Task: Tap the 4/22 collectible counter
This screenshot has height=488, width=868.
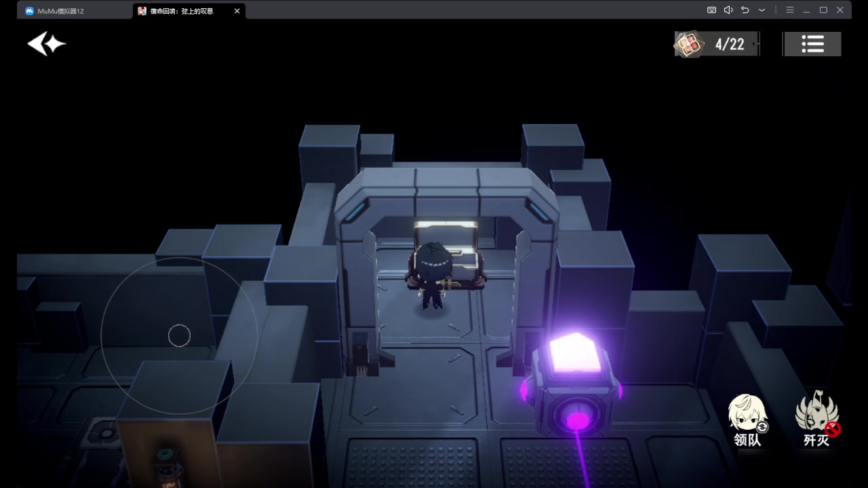Action: coord(716,44)
